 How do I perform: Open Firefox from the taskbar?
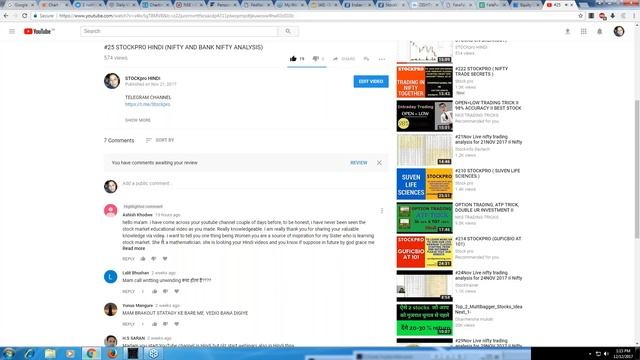tap(112, 353)
